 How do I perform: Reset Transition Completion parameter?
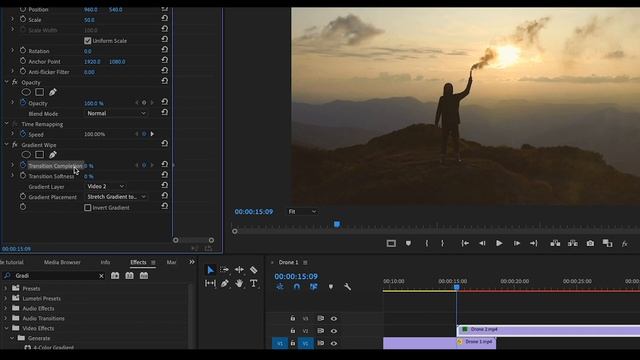pos(164,164)
